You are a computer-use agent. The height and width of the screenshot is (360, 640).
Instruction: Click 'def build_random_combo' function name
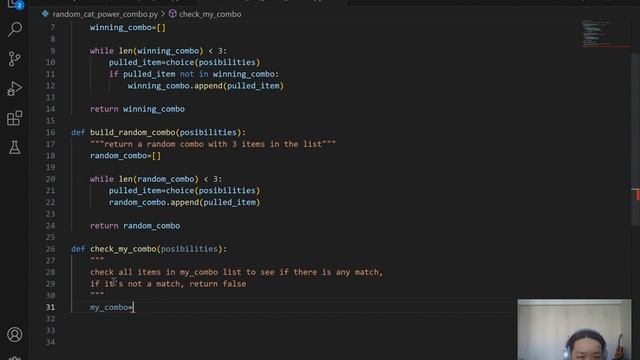pyautogui.click(x=133, y=132)
